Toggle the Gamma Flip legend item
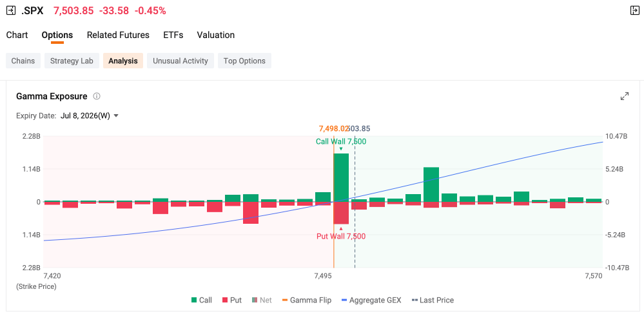644x316 pixels. (x=306, y=300)
